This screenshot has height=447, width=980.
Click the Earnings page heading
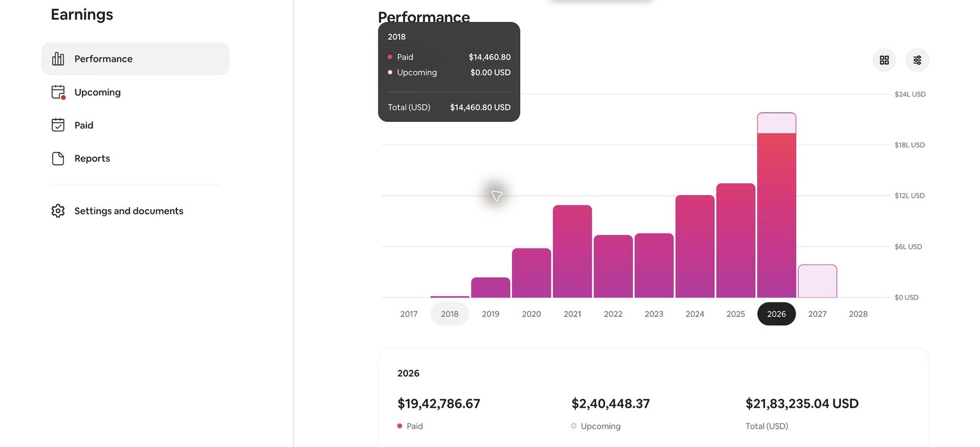click(82, 15)
